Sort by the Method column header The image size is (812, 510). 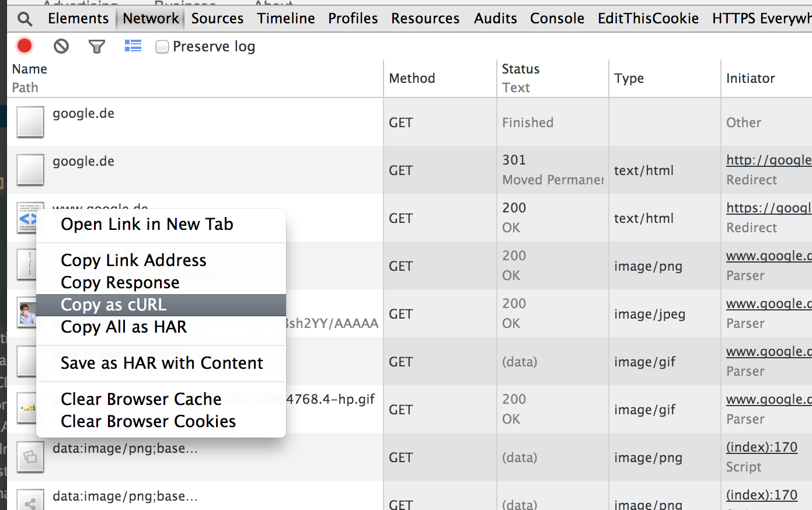[440, 78]
